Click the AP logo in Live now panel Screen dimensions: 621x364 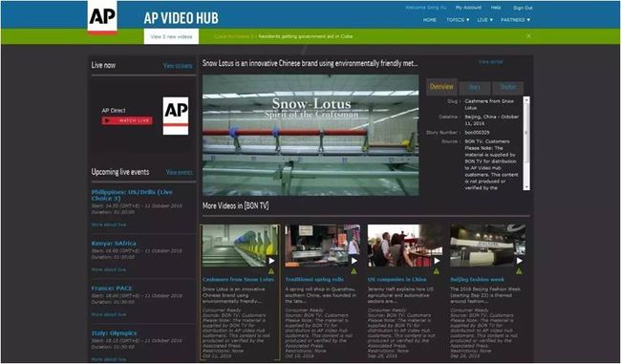click(x=176, y=116)
